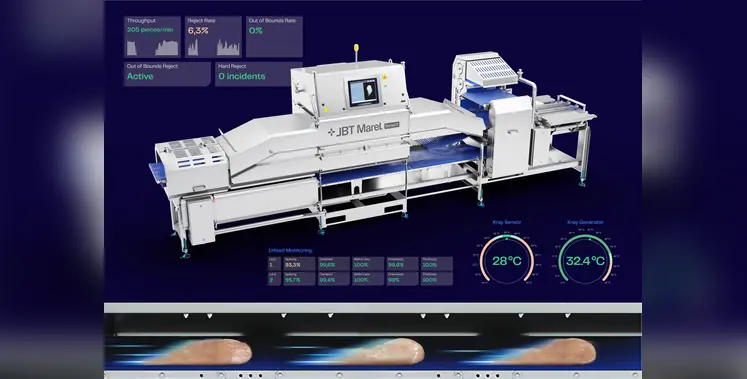The width and height of the screenshot is (747, 379).
Task: Click Lane 1 Spacing 93,3% cell
Action: pyautogui.click(x=299, y=263)
